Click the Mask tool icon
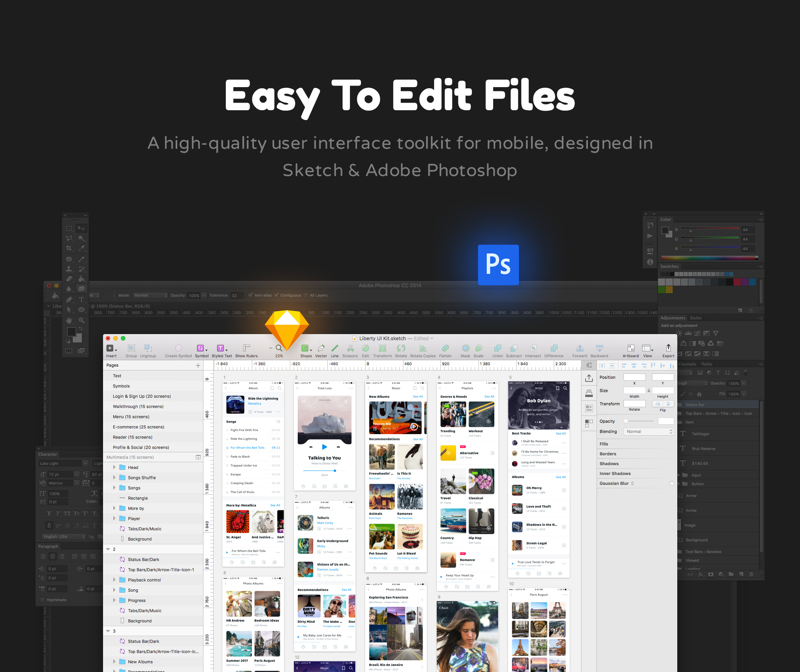Screen dimensions: 800x672 coord(465,348)
